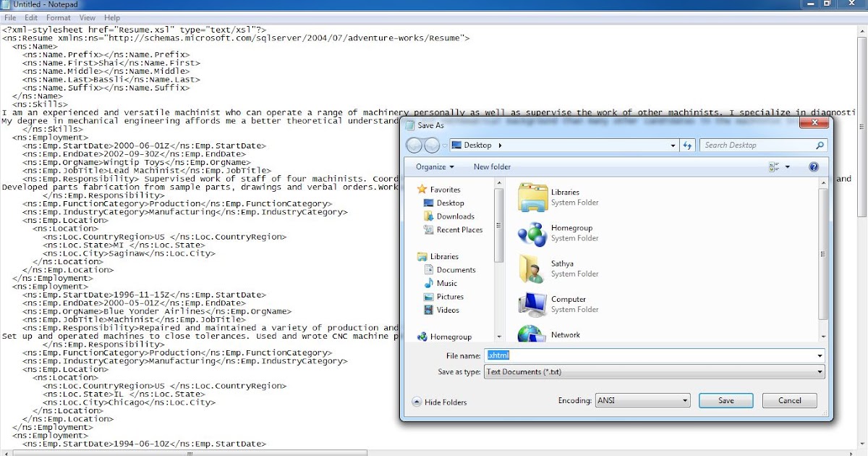Screen dimensions: 868x456
Task: Open the Organize dropdown menu
Action: (435, 166)
